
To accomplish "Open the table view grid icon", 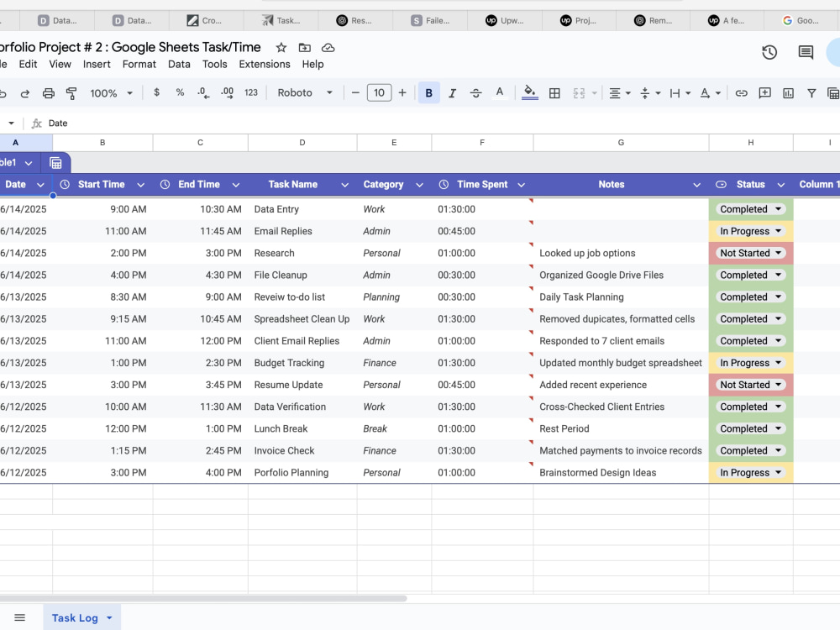I will pos(55,163).
